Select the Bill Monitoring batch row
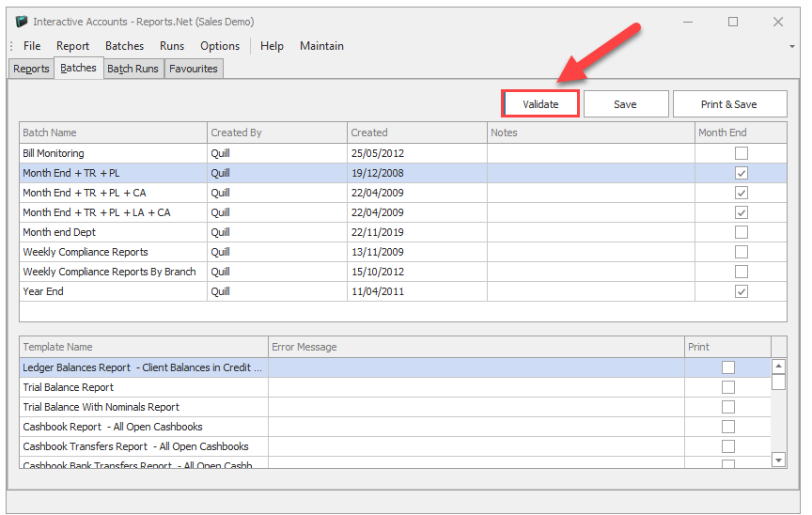812x515 pixels. tap(403, 153)
